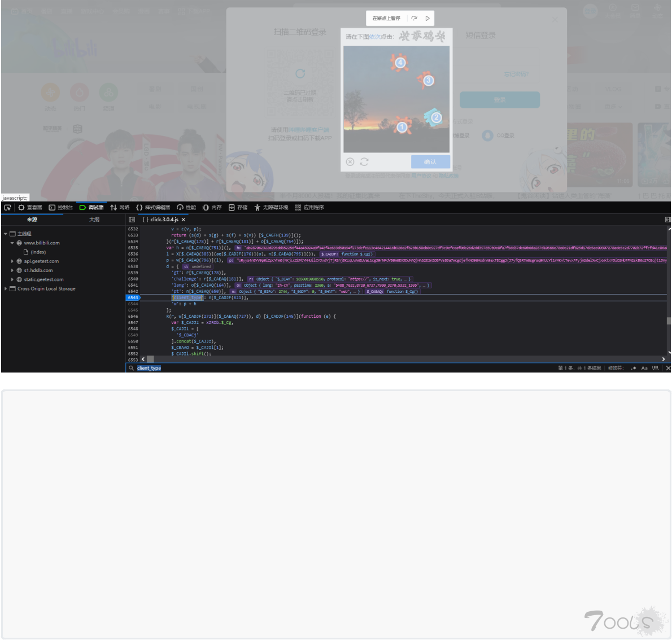Toggle the sources pane collapse icon
672x640 pixels.
tap(132, 220)
